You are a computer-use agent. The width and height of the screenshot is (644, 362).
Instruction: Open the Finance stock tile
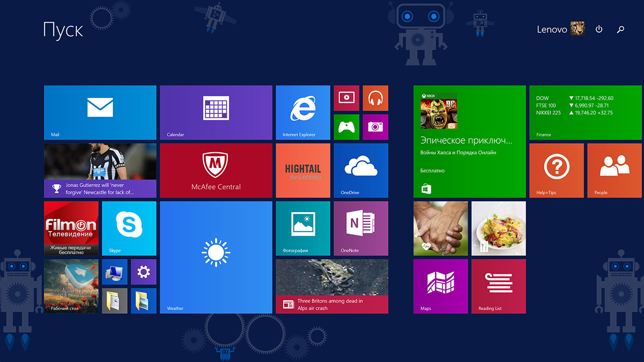(586, 113)
